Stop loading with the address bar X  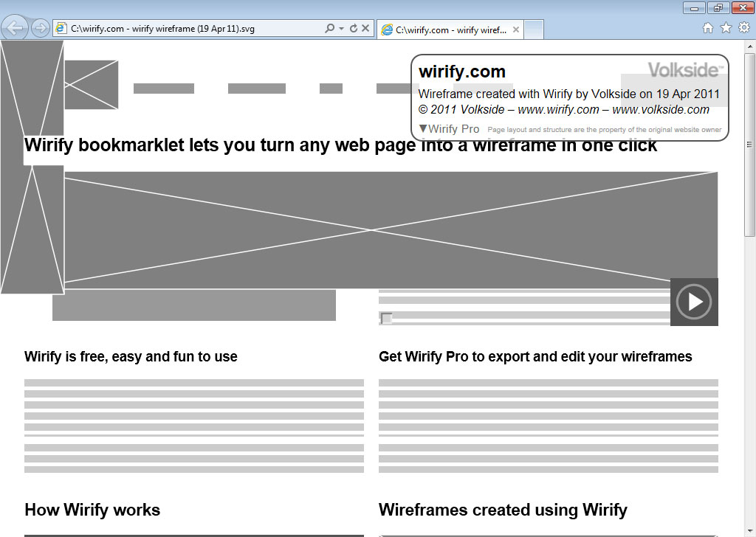[365, 29]
